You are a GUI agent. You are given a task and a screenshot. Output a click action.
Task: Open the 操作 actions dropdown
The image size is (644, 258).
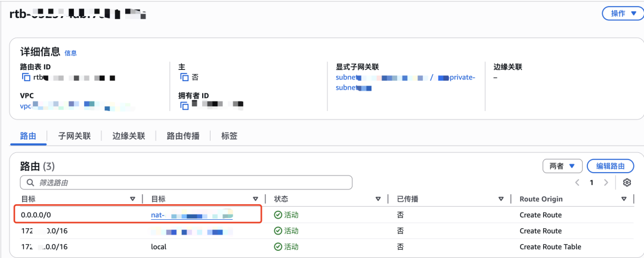623,13
